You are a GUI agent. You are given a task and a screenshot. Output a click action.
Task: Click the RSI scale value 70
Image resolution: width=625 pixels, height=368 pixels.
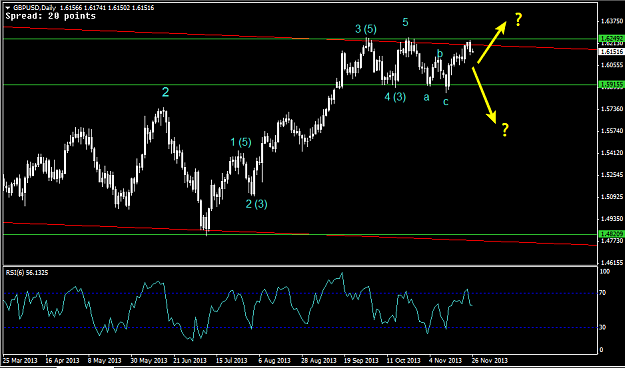(603, 293)
